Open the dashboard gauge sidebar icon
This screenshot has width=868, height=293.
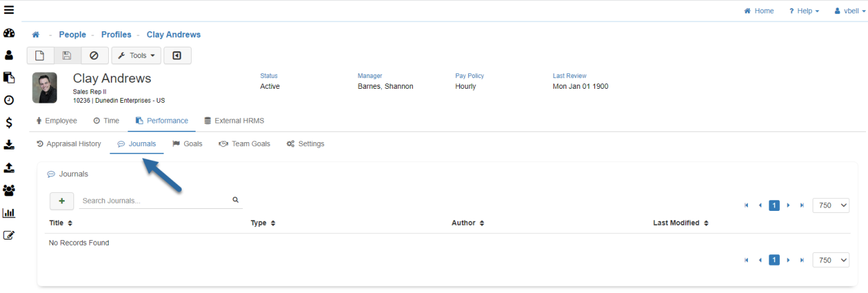(9, 33)
